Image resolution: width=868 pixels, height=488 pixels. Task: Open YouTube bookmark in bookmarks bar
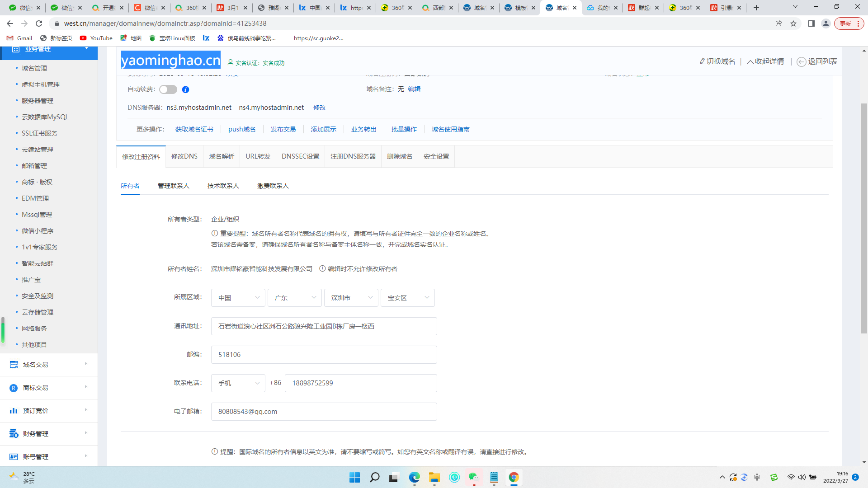coord(96,38)
